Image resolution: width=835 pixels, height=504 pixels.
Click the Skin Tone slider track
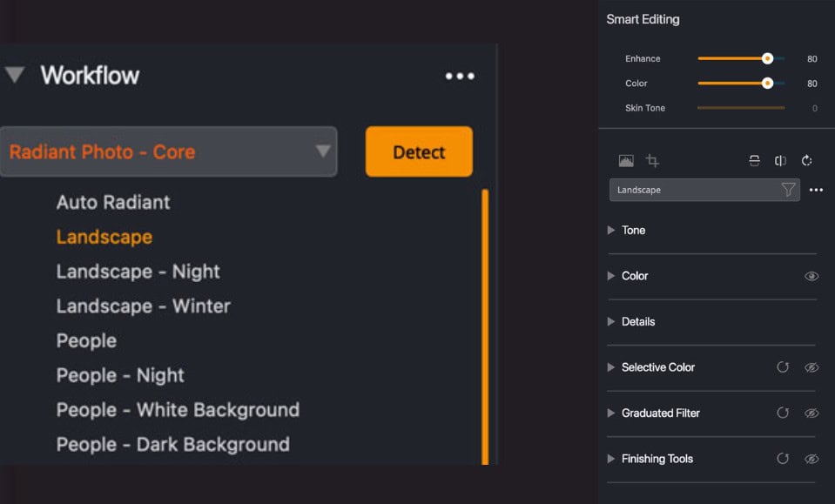point(741,108)
